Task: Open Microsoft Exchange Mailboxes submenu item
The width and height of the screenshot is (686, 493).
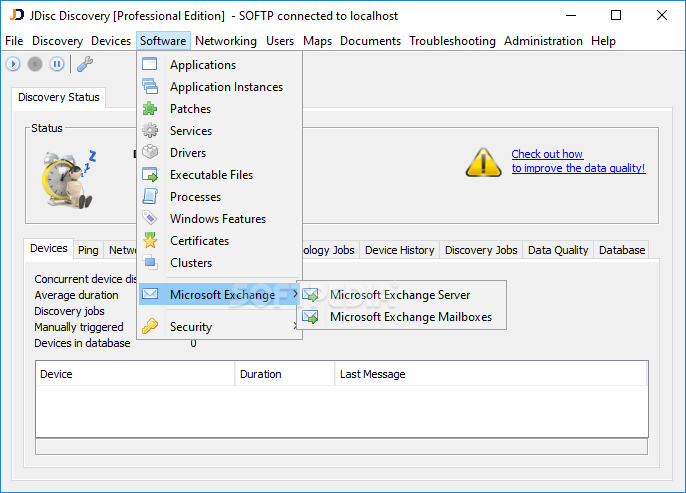Action: [x=401, y=317]
